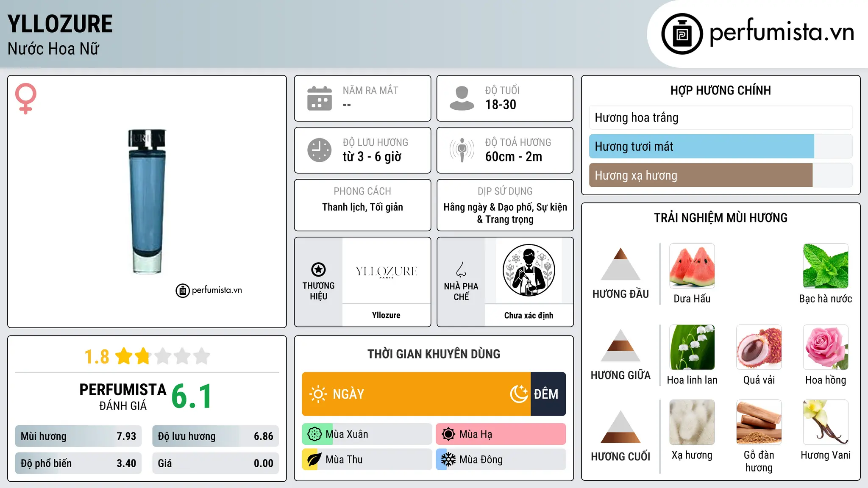Click the clock icon beside Độ lưu hương
The height and width of the screenshot is (488, 868).
(x=320, y=150)
